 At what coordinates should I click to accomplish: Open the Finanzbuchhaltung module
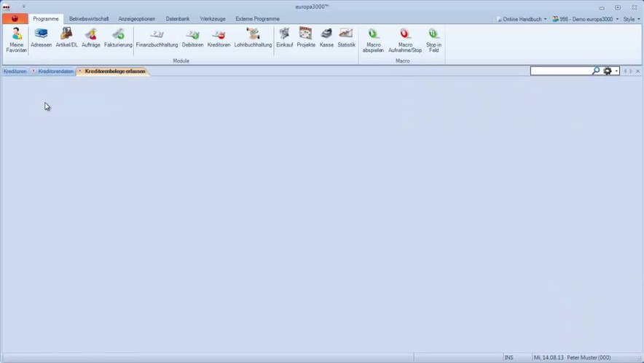pyautogui.click(x=157, y=38)
